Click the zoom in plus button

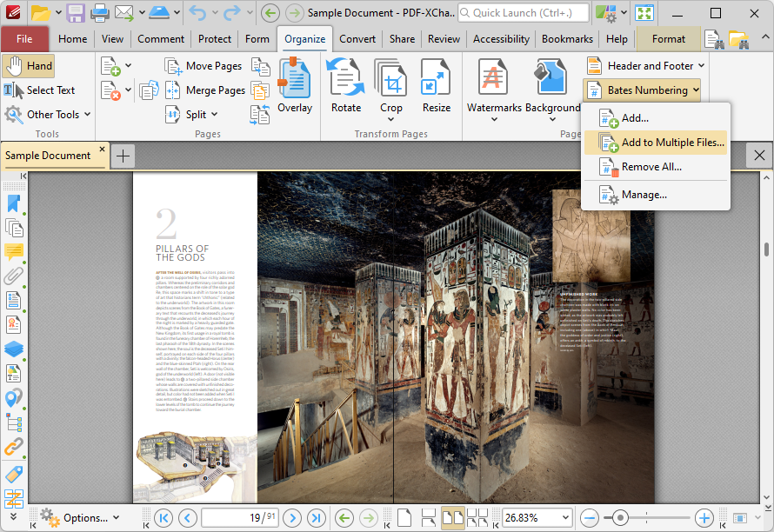coord(704,518)
